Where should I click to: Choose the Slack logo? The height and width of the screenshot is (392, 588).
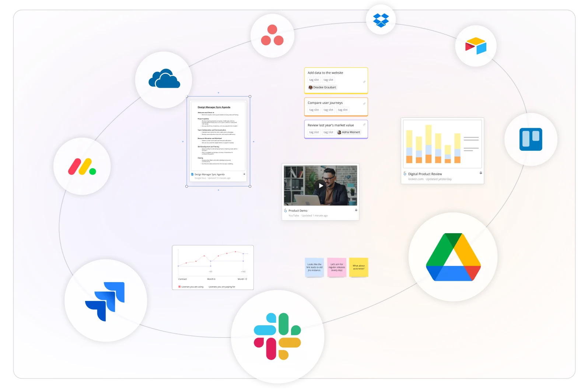click(x=277, y=336)
